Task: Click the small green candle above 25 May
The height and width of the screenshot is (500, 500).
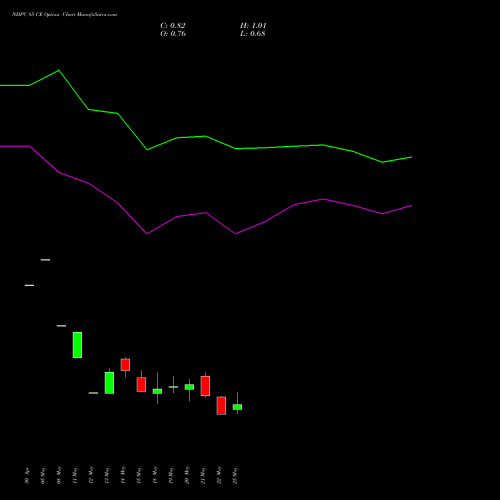Action: (237, 407)
